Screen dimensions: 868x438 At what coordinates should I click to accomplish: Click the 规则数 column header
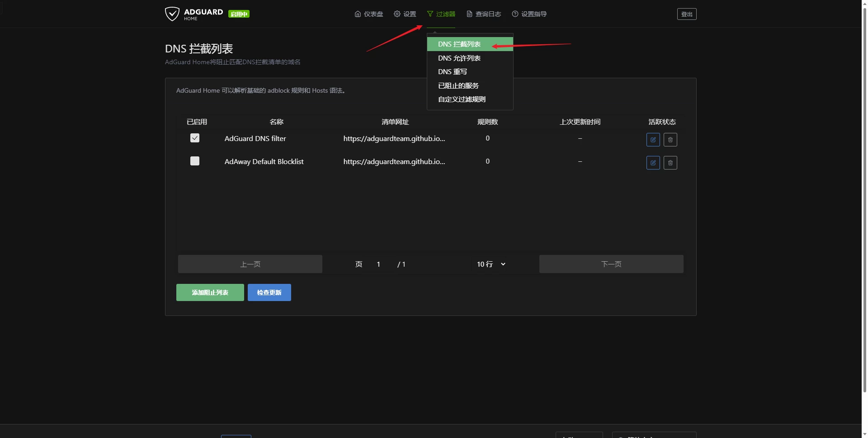(x=488, y=122)
